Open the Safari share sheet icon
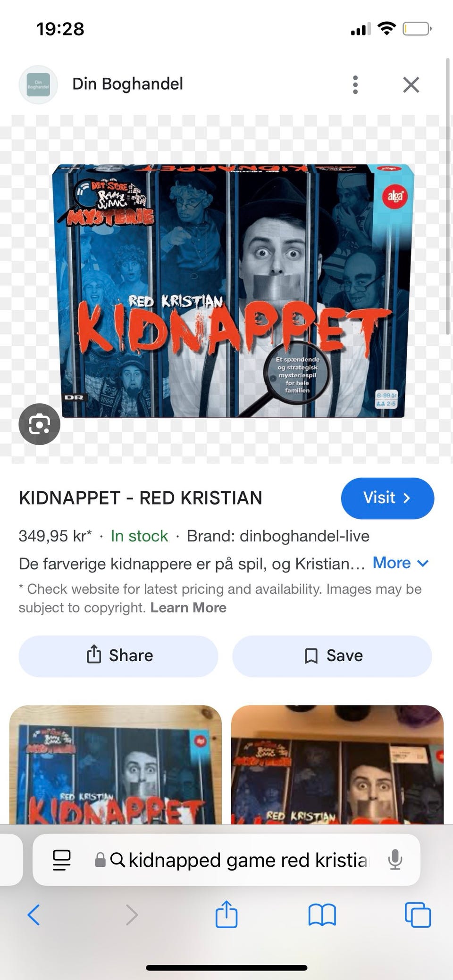The width and height of the screenshot is (453, 980). (226, 914)
